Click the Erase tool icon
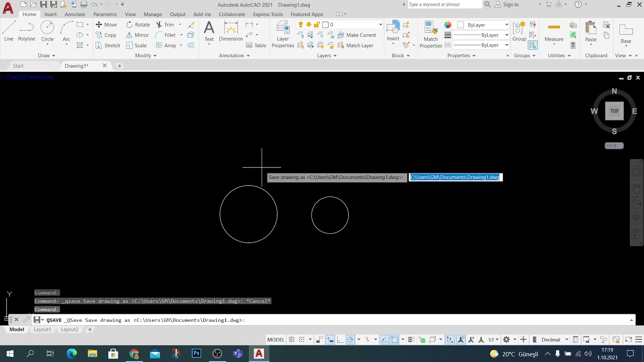Screen dimensions: 644x362 (191, 25)
